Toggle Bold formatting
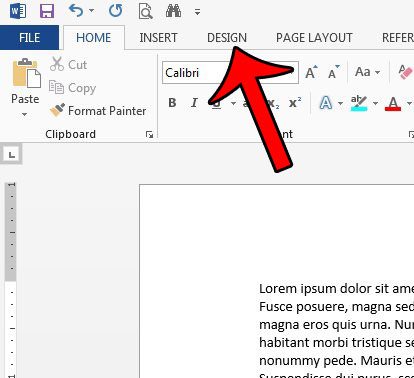The image size is (414, 378). click(172, 103)
